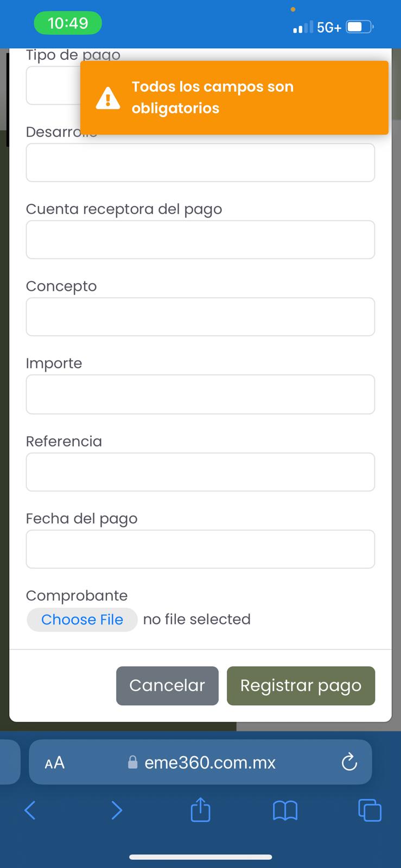Submit with the Registrar pago button
This screenshot has height=868, width=401.
point(301,686)
